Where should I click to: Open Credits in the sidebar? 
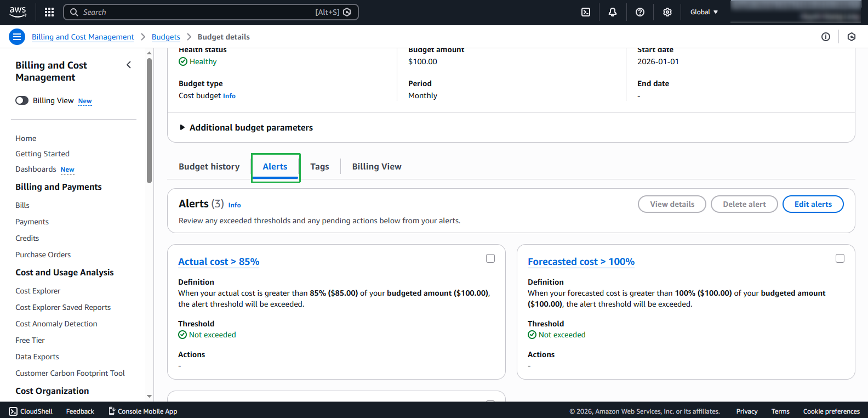coord(27,238)
